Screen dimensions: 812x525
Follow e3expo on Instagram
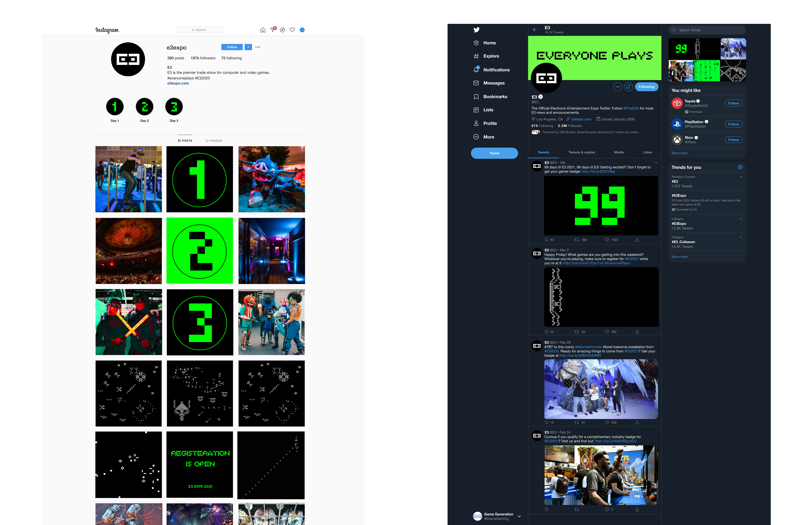tap(232, 47)
